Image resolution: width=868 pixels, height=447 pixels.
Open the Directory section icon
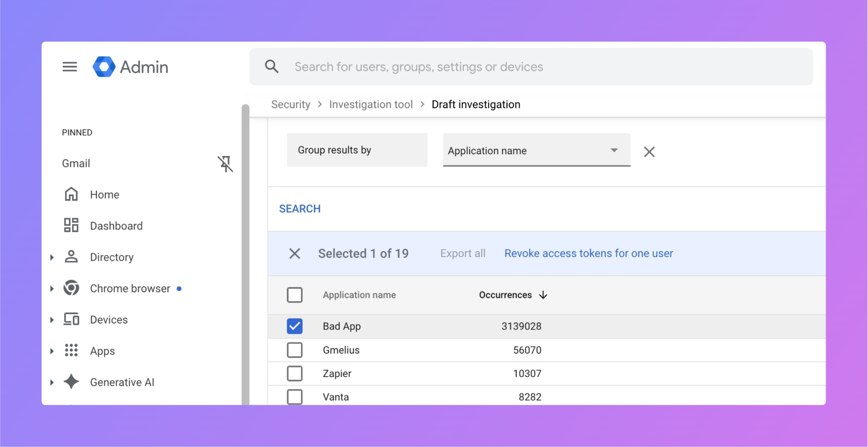click(71, 257)
